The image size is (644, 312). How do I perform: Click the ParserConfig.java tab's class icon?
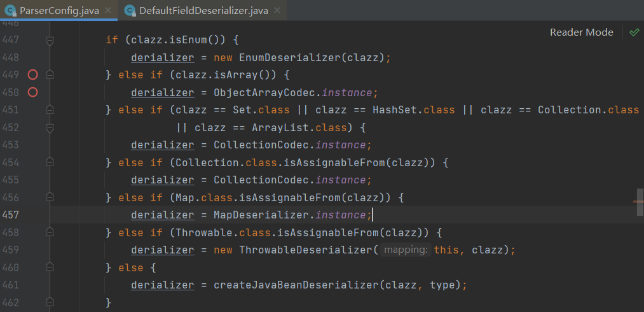click(11, 11)
